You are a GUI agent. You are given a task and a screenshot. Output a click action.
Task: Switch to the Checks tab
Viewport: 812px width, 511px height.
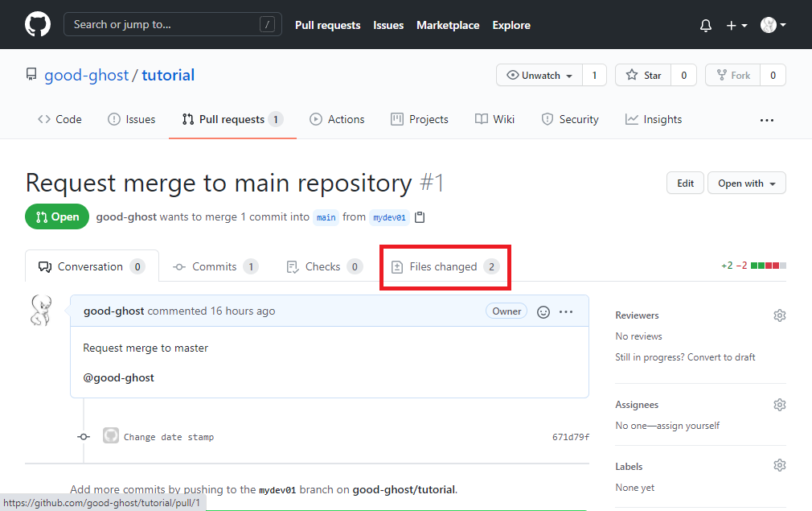[x=323, y=266]
